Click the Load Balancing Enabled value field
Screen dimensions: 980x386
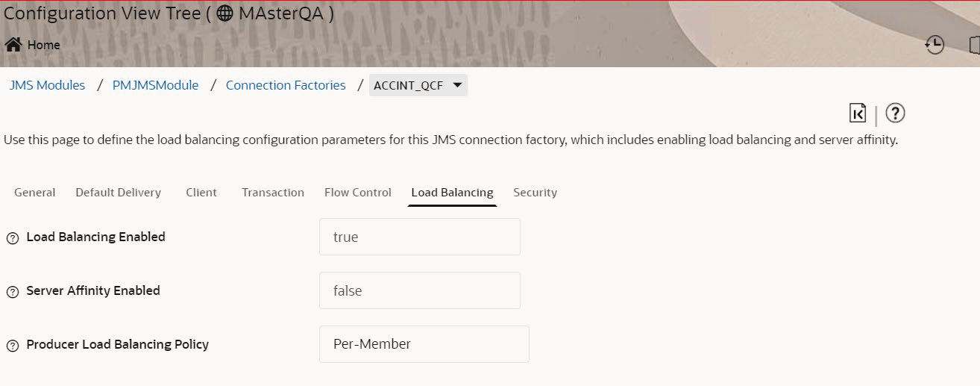(419, 237)
